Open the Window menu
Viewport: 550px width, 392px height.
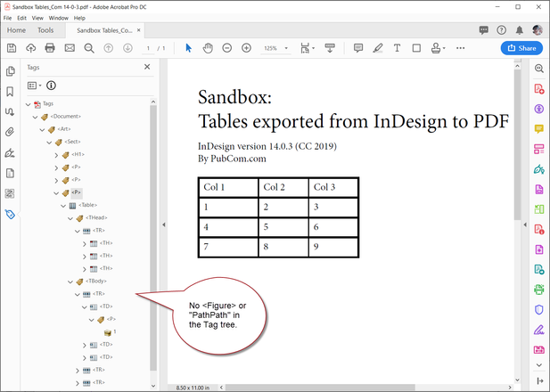(58, 18)
